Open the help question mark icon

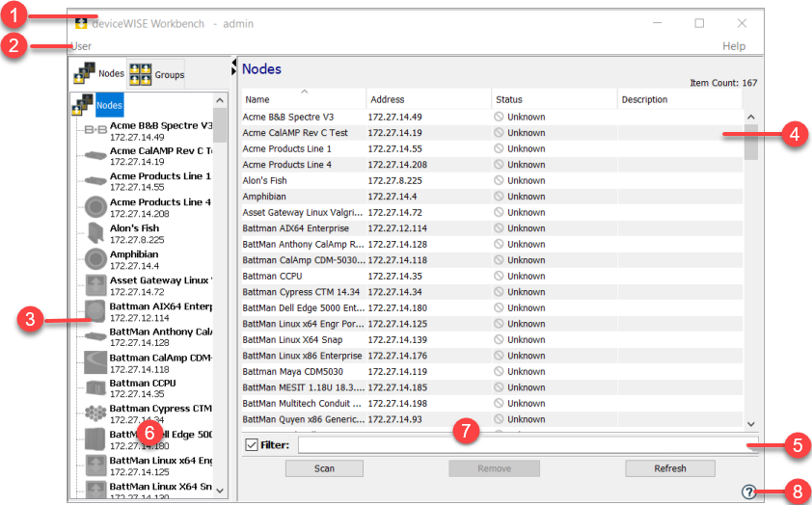click(748, 492)
